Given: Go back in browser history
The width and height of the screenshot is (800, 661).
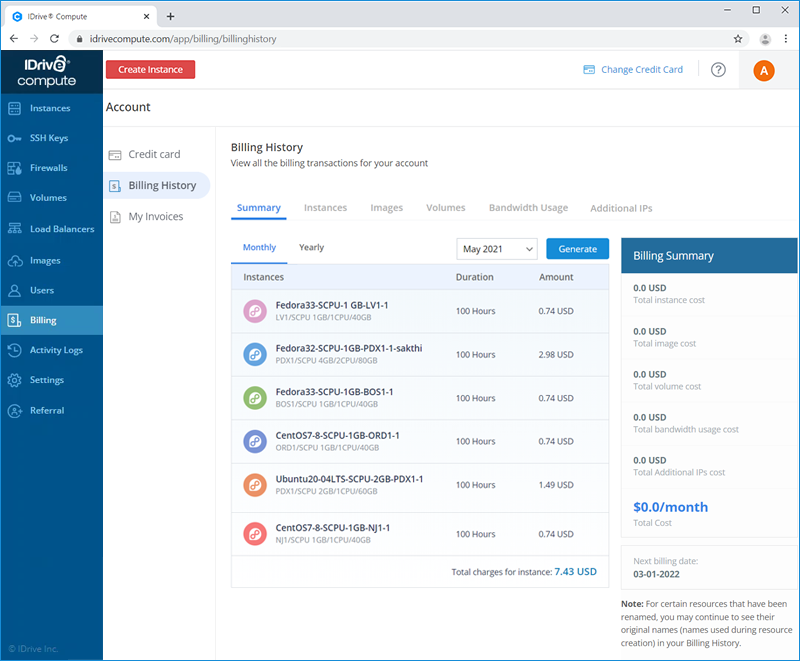Looking at the screenshot, I should [x=14, y=39].
